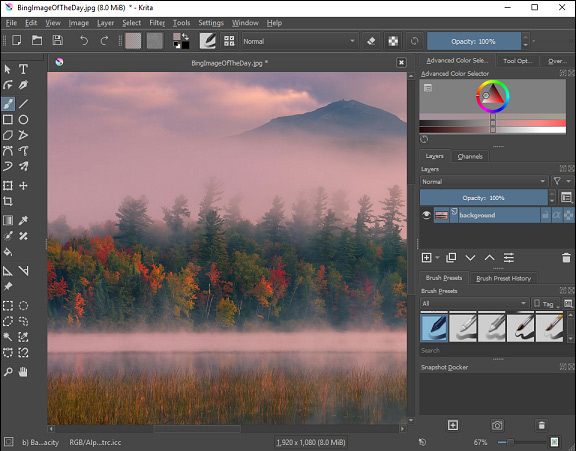Delete the selected layer with trash icon
Viewport: 576px width, 451px height.
click(566, 258)
